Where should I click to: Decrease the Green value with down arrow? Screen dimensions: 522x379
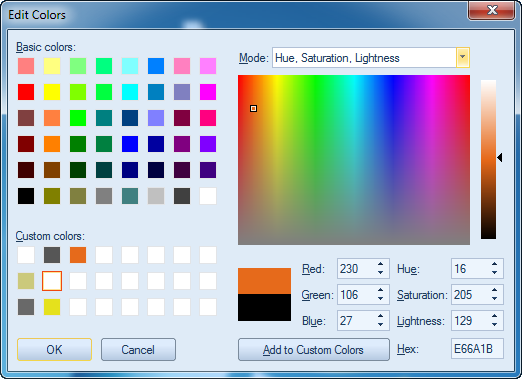point(381,299)
